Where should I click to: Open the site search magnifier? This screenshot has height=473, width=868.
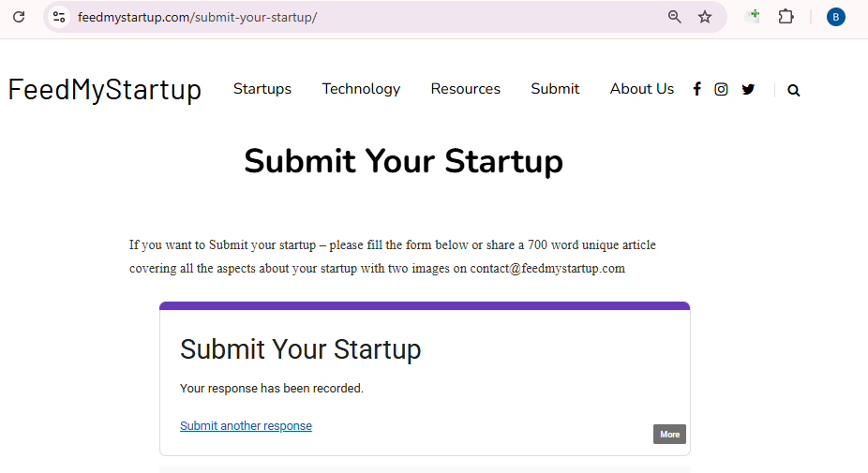(x=794, y=91)
